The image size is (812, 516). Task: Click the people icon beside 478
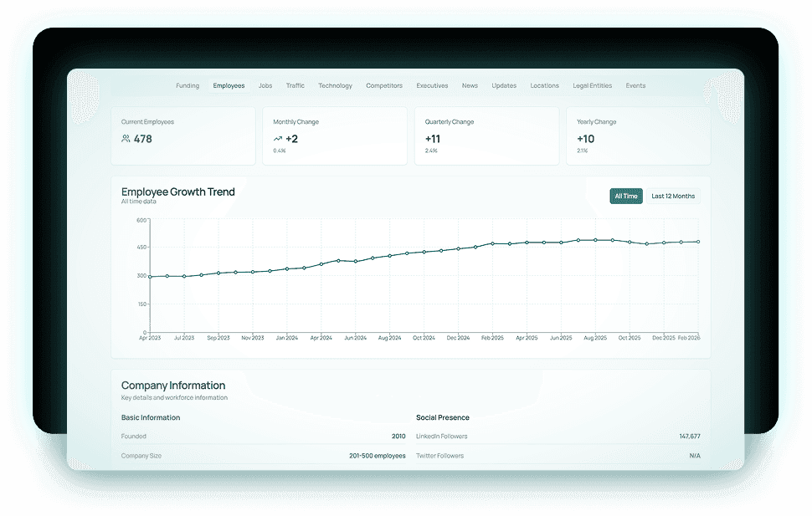(126, 139)
